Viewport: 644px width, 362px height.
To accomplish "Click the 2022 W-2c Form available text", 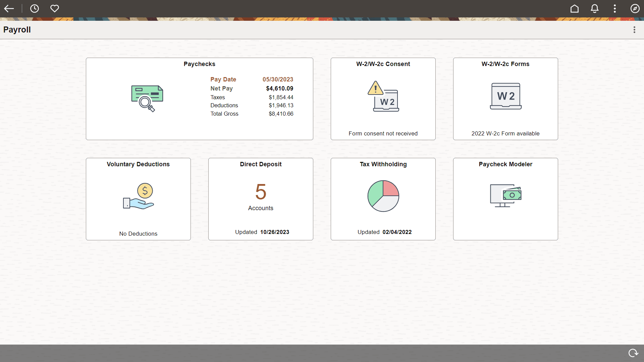I will tap(505, 133).
